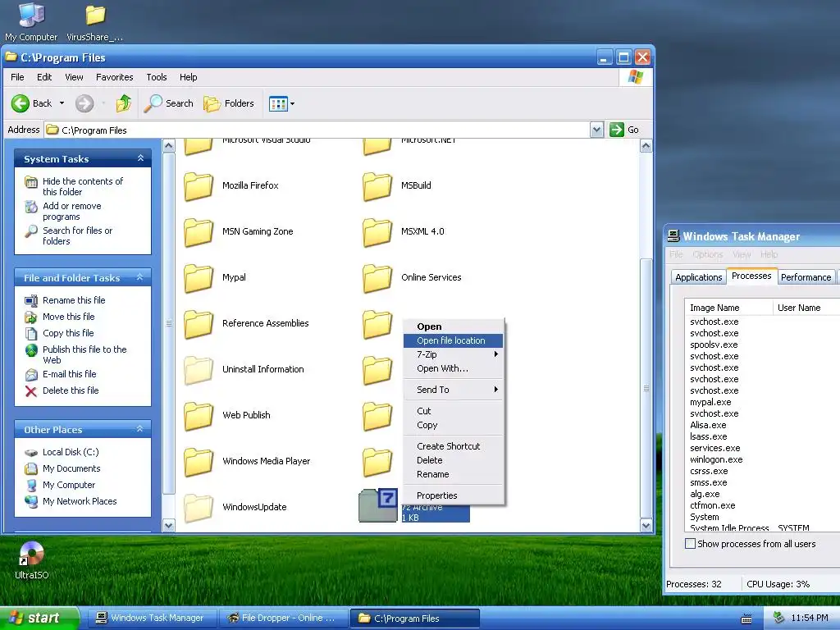Image resolution: width=840 pixels, height=630 pixels.
Task: Open the File menu in Explorer
Action: tap(17, 77)
